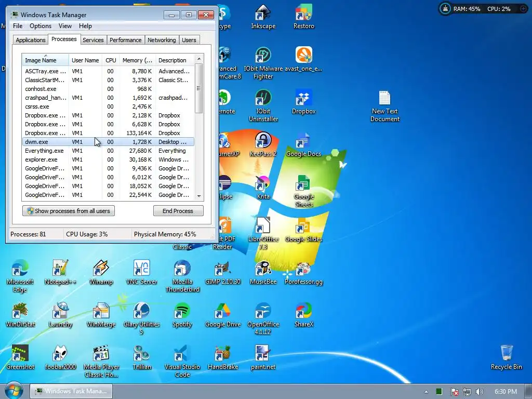Open the Options menu
Screen dimensions: 532x399
click(x=41, y=26)
